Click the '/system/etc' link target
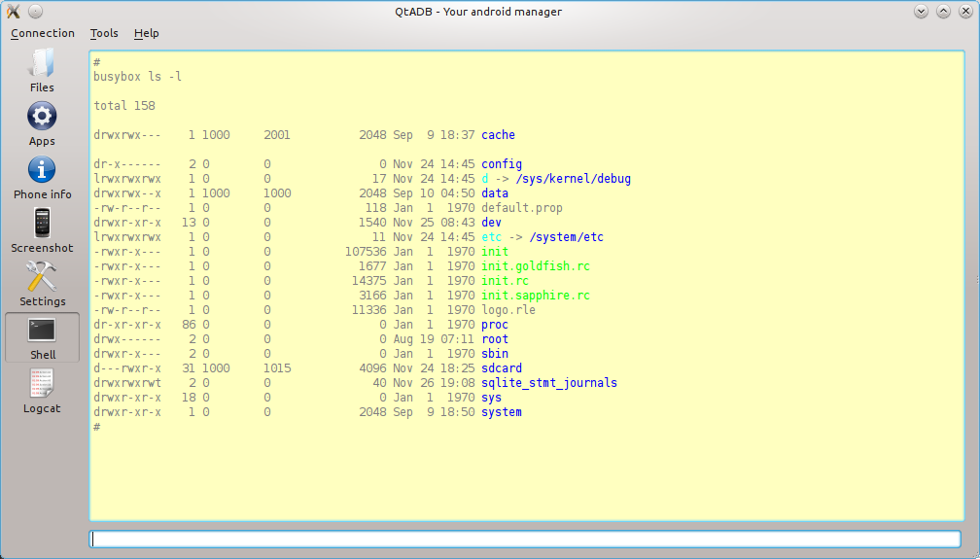 coord(566,237)
